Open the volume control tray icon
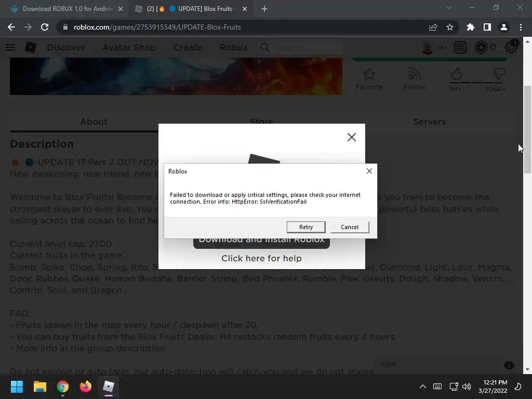 pos(467,387)
